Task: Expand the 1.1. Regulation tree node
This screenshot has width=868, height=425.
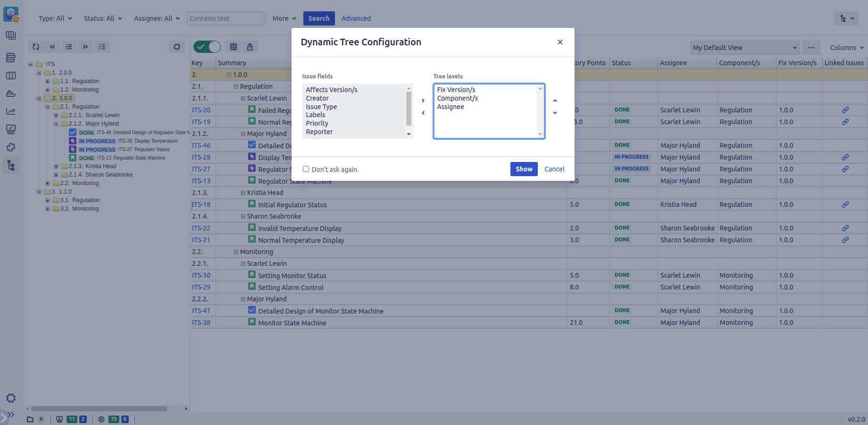Action: [x=47, y=81]
